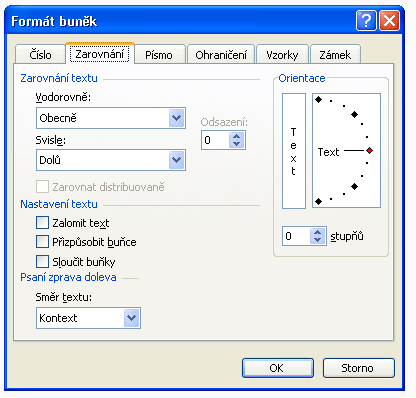Click the stupňů degrees input field
Viewport: 416px width, 398px height.
point(296,236)
